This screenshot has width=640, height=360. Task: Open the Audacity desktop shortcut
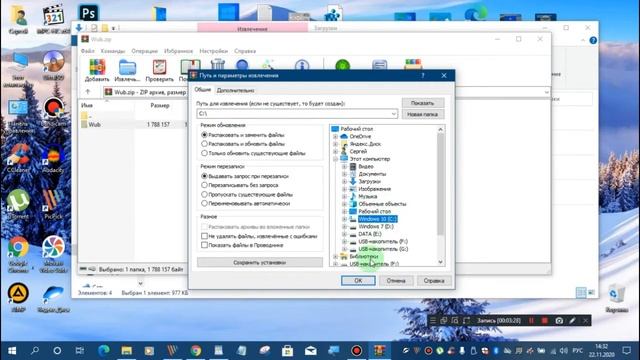coord(53,158)
